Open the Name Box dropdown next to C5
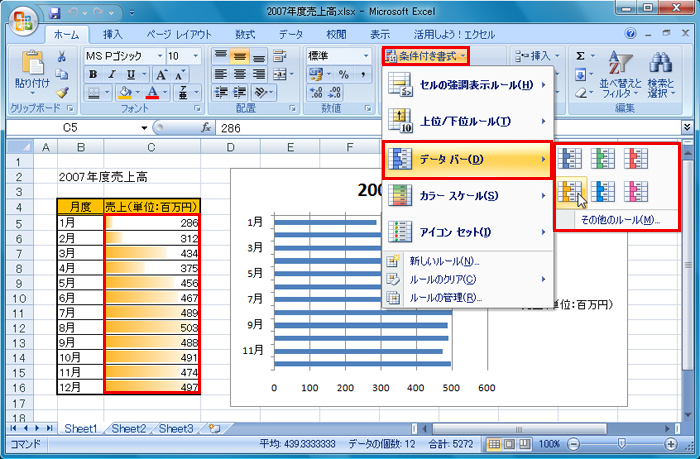The width and height of the screenshot is (700, 459). point(144,128)
